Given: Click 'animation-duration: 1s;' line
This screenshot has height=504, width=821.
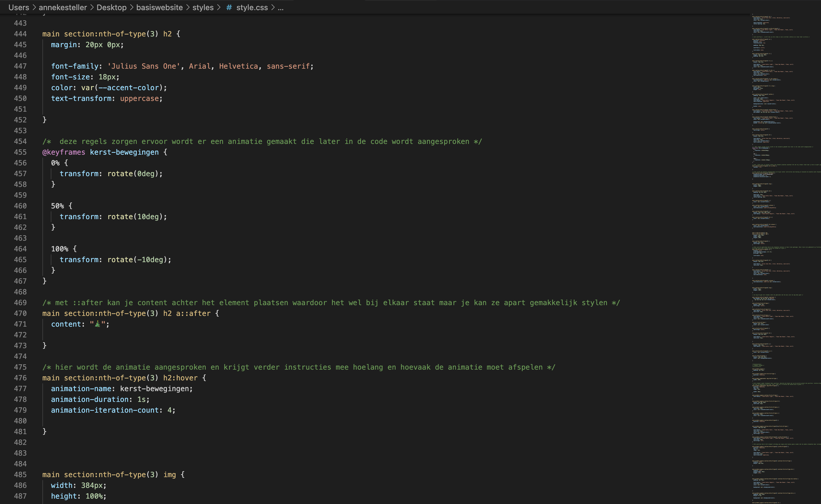Looking at the screenshot, I should coord(100,399).
